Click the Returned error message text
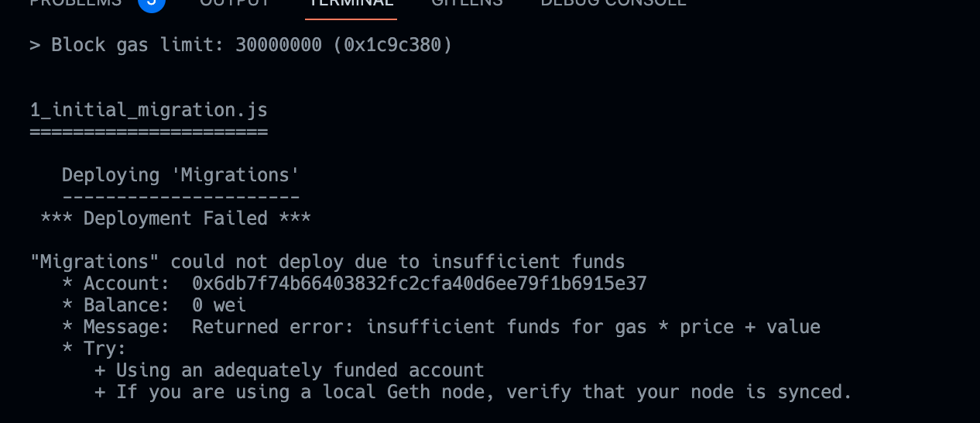980x423 pixels. pos(505,327)
